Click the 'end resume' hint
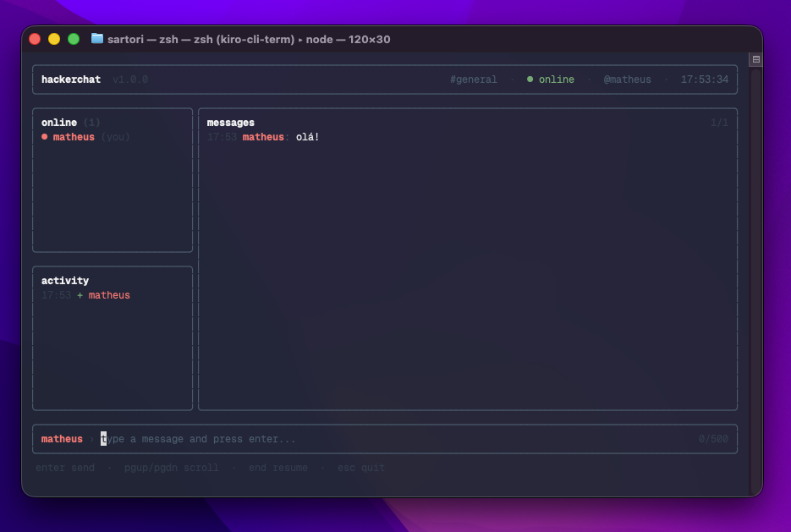 [278, 468]
